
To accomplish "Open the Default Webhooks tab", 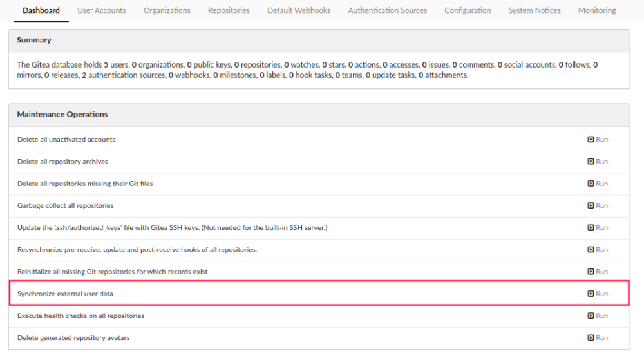I will tap(299, 10).
